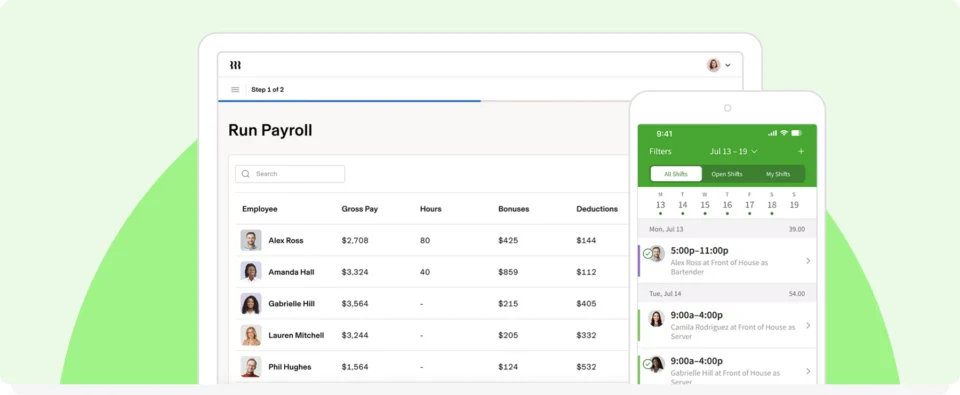Click the Toast logo icon
The height and width of the screenshot is (395, 960).
(x=236, y=65)
